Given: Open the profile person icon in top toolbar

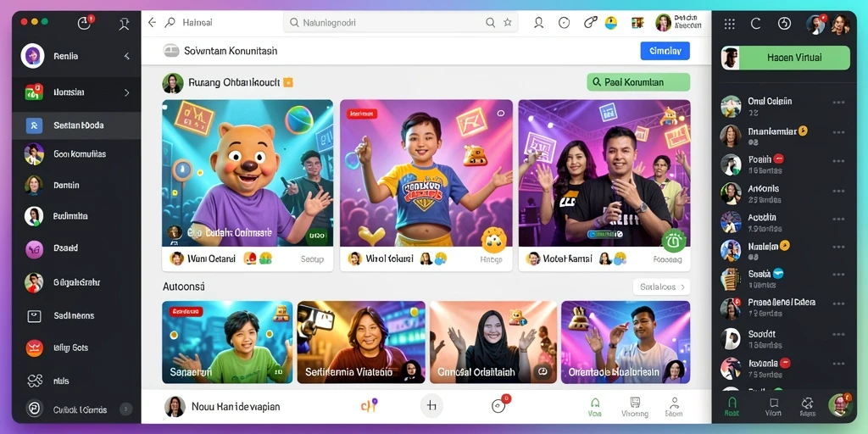Looking at the screenshot, I should [x=538, y=23].
